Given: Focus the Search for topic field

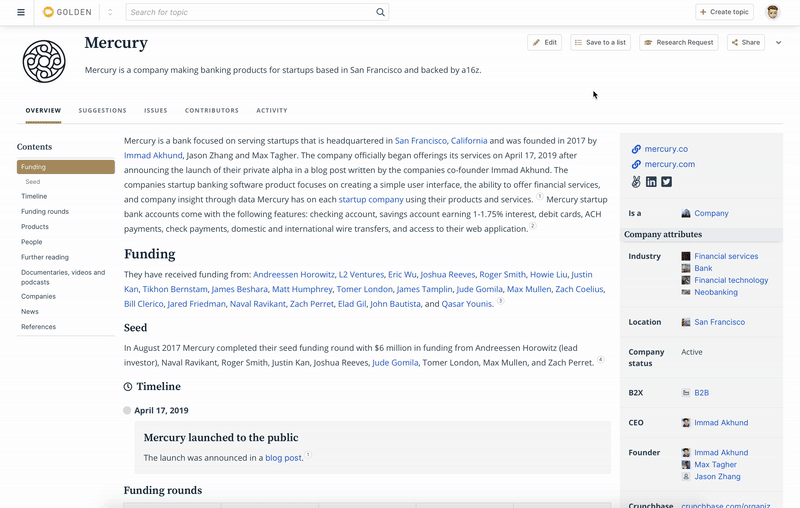Looking at the screenshot, I should [257, 12].
